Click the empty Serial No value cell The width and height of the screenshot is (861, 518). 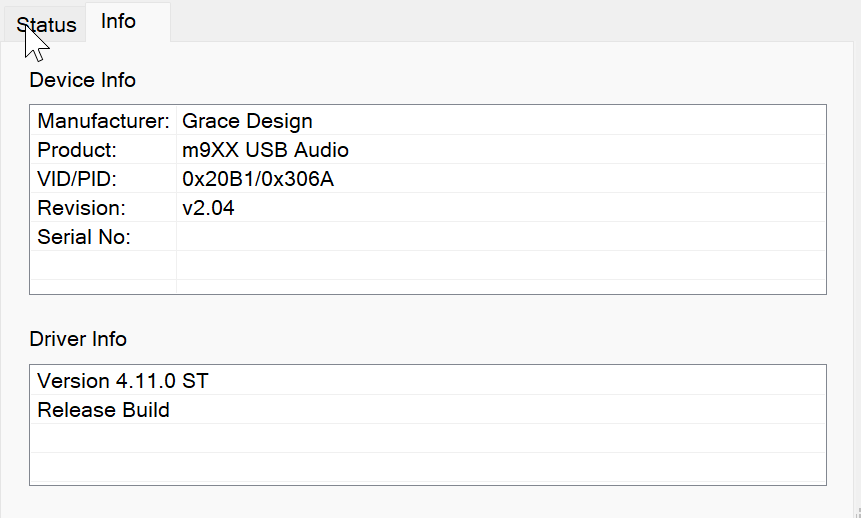click(500, 237)
